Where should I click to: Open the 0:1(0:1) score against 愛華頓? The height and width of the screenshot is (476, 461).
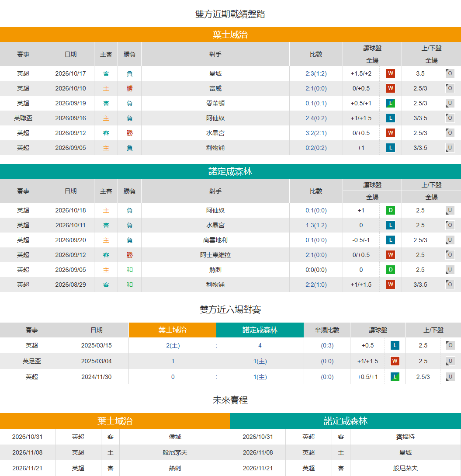316,103
